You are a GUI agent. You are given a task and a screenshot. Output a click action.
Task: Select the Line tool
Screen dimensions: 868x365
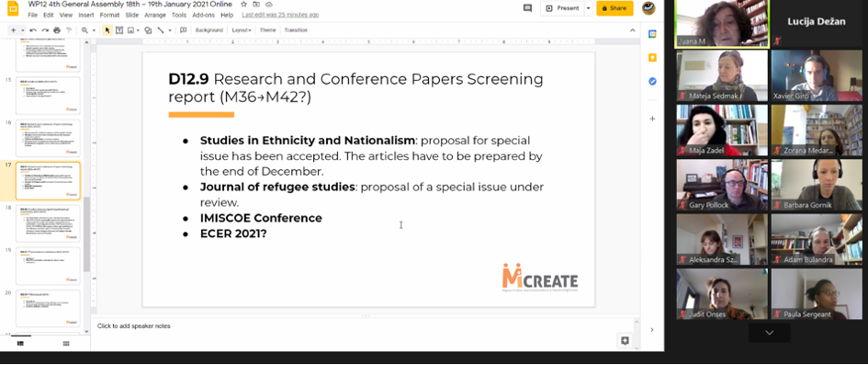(161, 30)
